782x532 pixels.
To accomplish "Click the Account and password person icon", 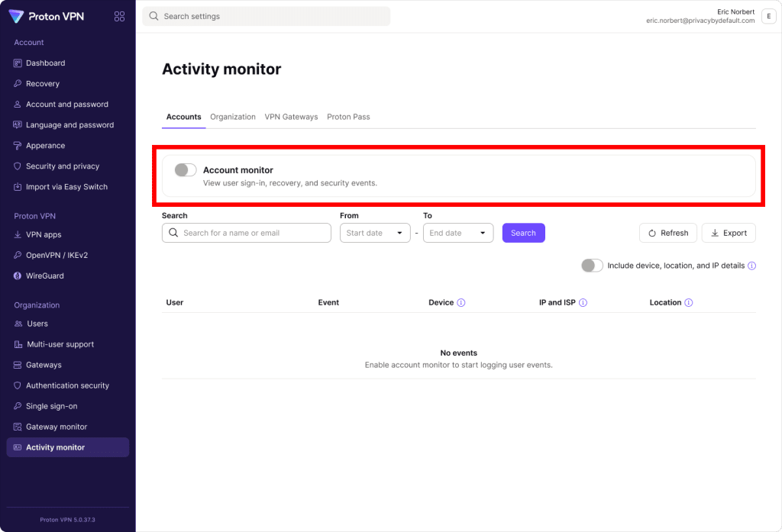I will 18,105.
